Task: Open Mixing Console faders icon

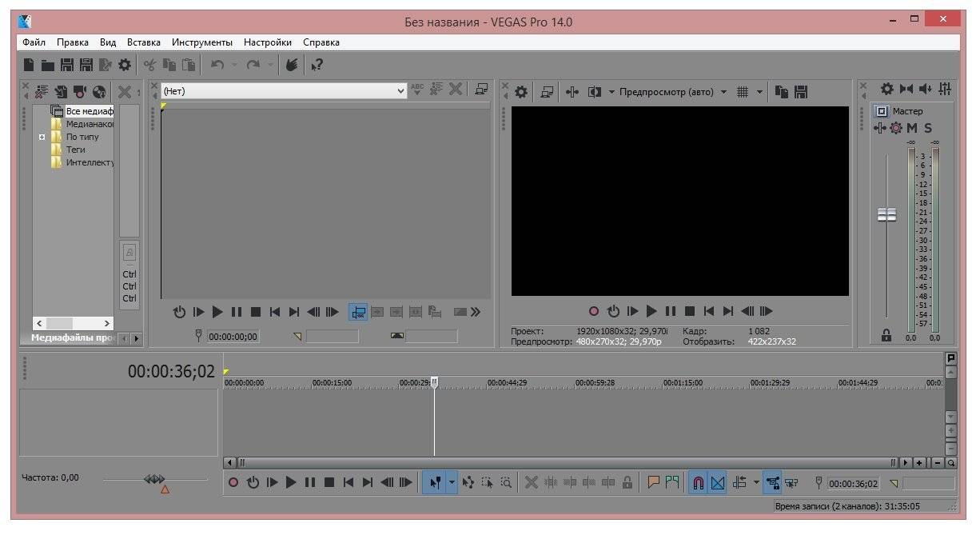Action: (946, 89)
